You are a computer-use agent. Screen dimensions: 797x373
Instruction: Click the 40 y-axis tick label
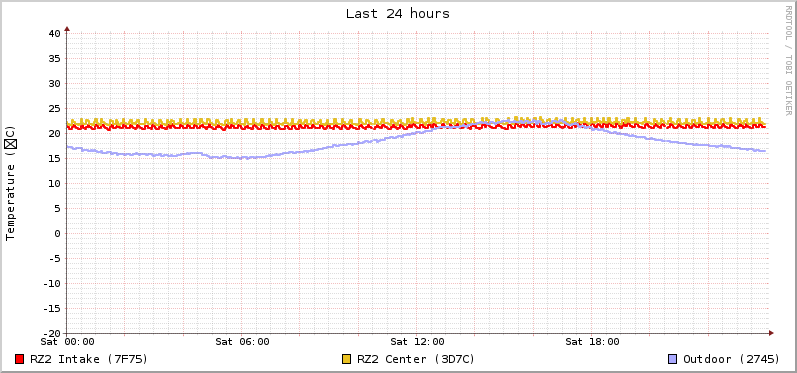coord(54,34)
